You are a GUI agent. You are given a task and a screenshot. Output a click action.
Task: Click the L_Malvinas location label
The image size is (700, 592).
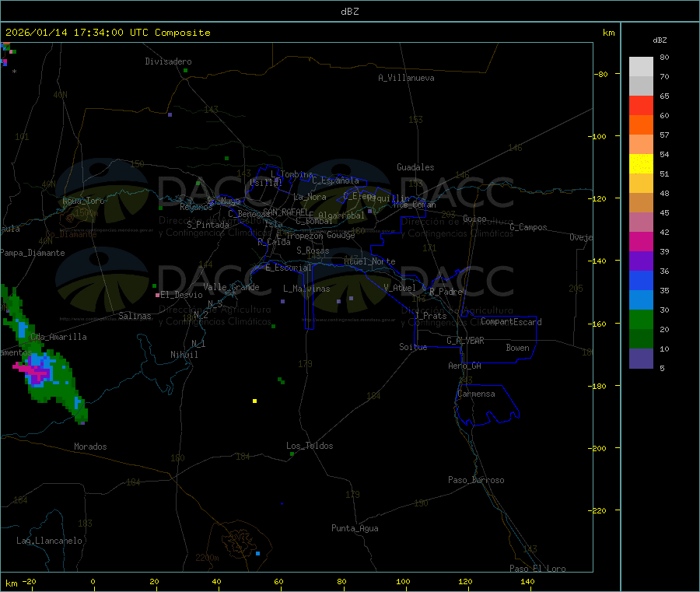point(306,289)
